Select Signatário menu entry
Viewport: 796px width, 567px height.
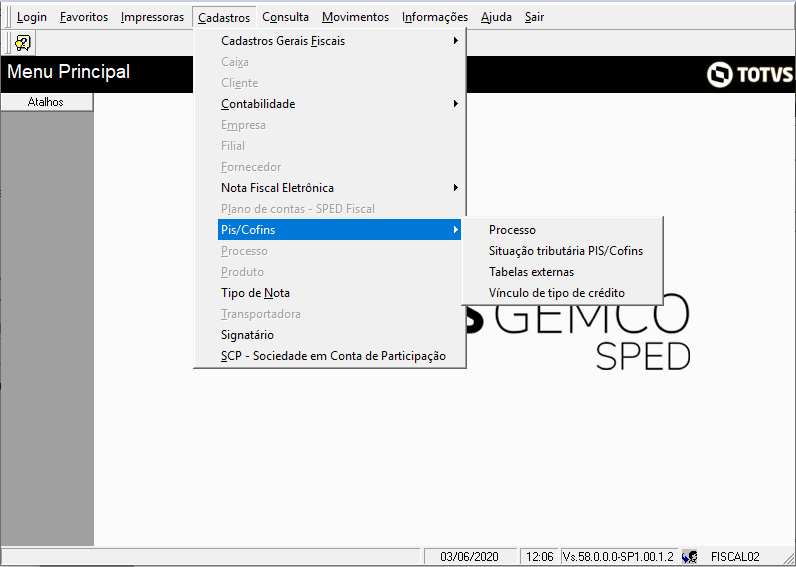[339, 335]
